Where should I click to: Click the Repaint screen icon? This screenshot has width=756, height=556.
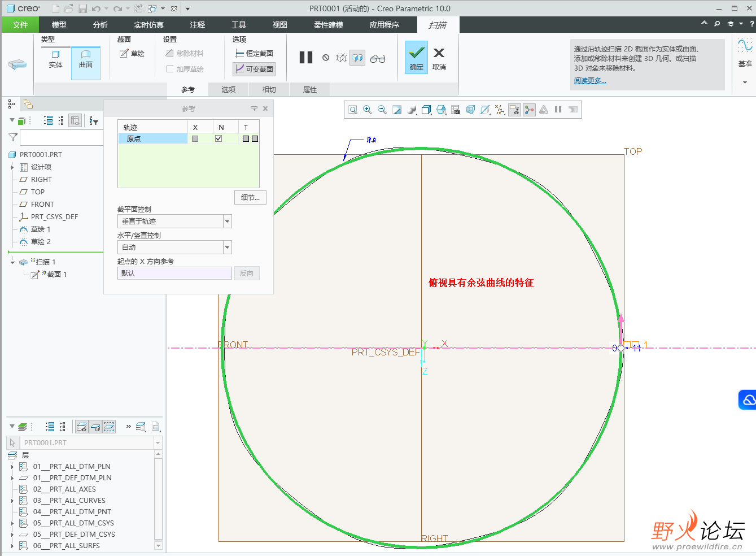tap(397, 110)
